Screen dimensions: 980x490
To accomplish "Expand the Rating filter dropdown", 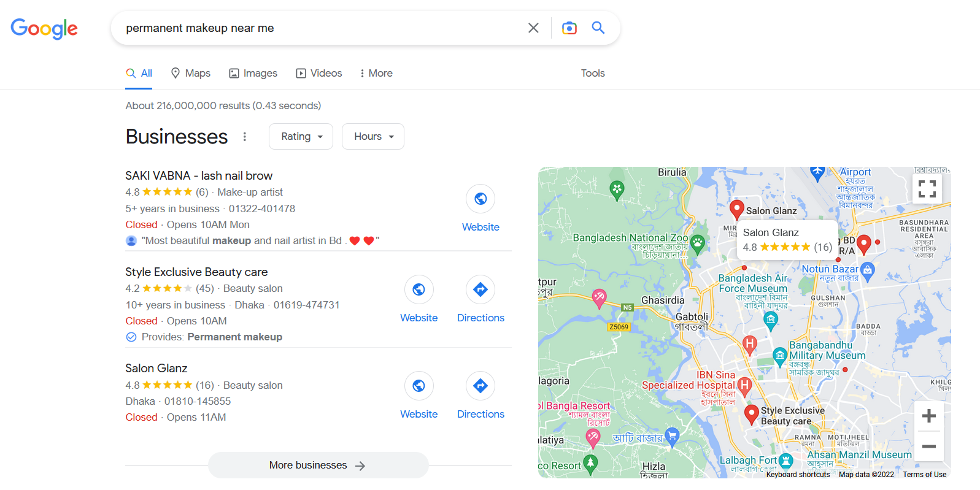I will [x=301, y=136].
